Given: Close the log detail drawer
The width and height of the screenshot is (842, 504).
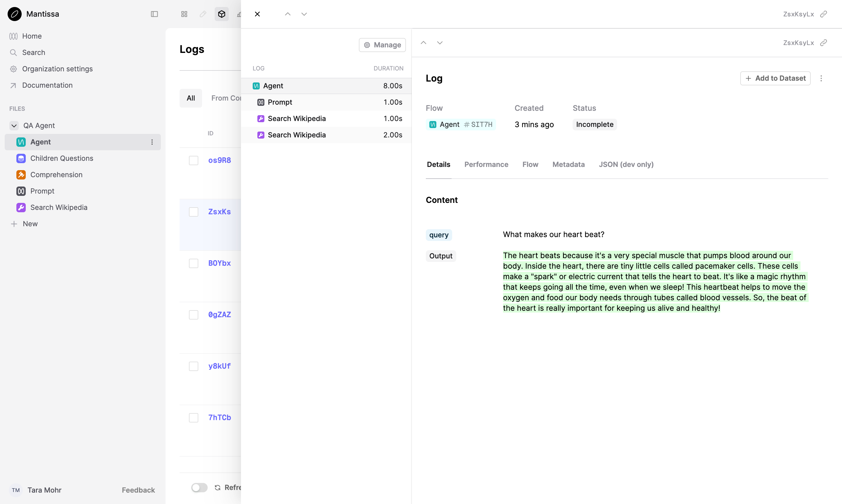Looking at the screenshot, I should click(257, 14).
